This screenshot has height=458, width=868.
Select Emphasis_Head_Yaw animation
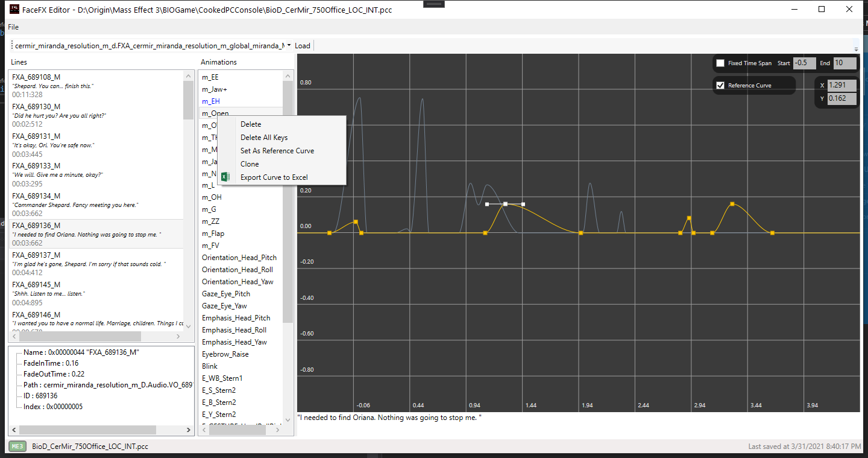click(x=234, y=342)
